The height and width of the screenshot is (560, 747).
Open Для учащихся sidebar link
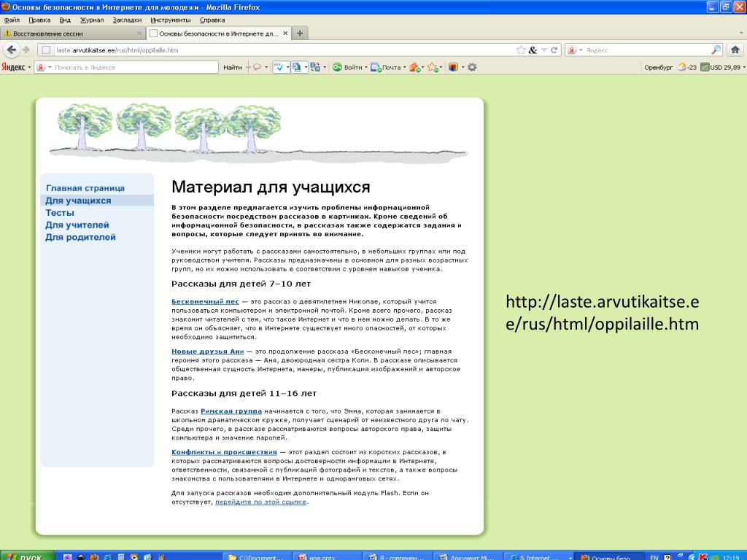[78, 201]
